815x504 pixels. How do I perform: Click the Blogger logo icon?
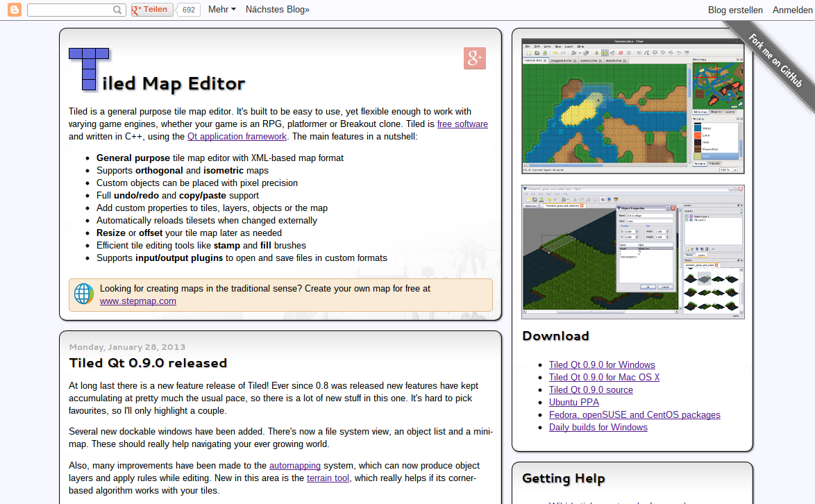point(15,9)
